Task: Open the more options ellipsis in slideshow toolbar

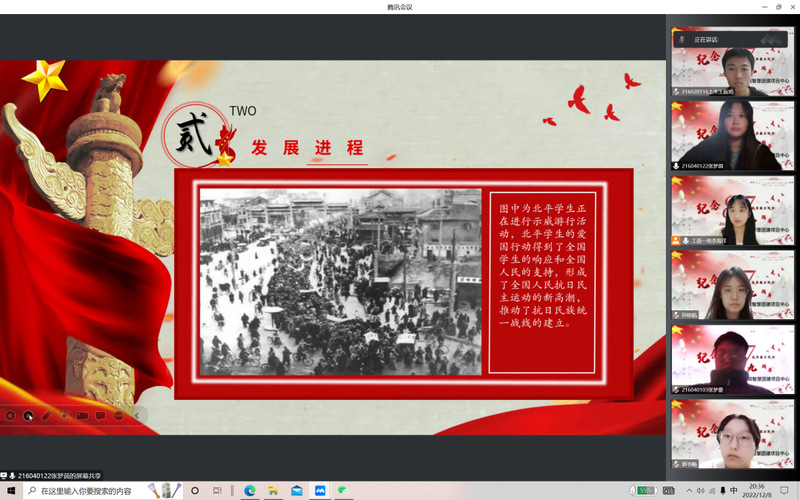Action: tap(118, 416)
